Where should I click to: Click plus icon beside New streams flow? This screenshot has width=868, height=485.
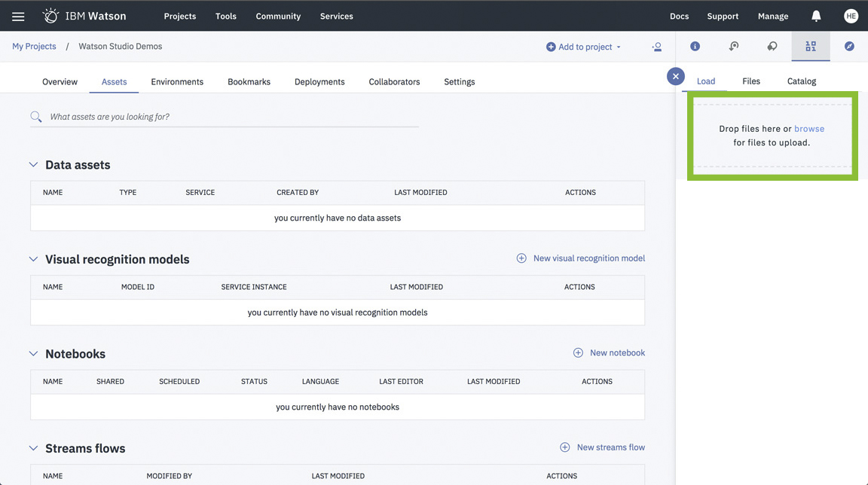(x=564, y=447)
